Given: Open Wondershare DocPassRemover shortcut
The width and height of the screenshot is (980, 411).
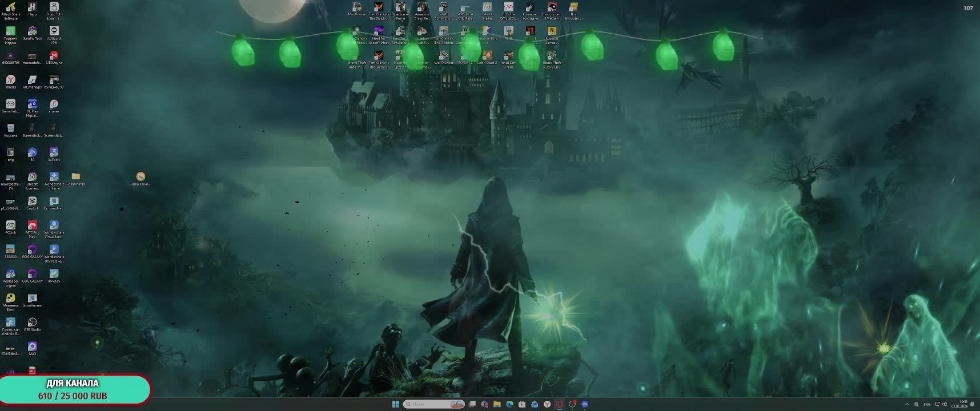Looking at the screenshot, I should tap(54, 253).
